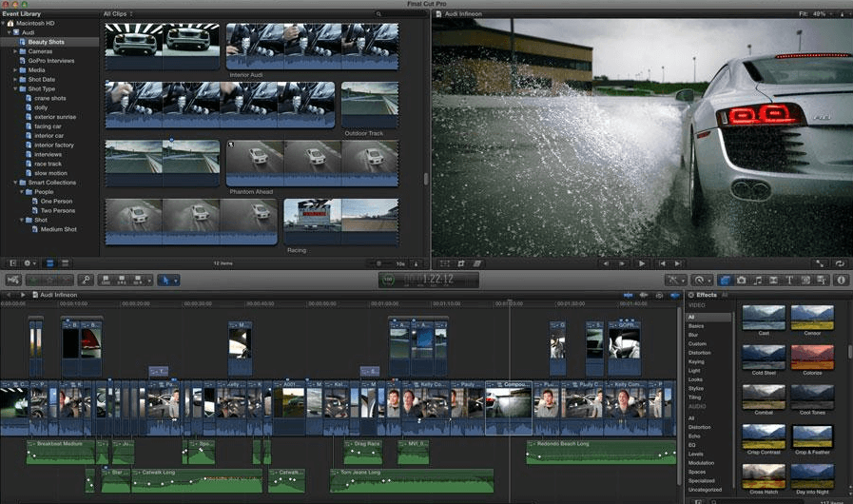Select the Redondo Beach Long audio clip
Screen dimensions: 853x504
pos(601,453)
